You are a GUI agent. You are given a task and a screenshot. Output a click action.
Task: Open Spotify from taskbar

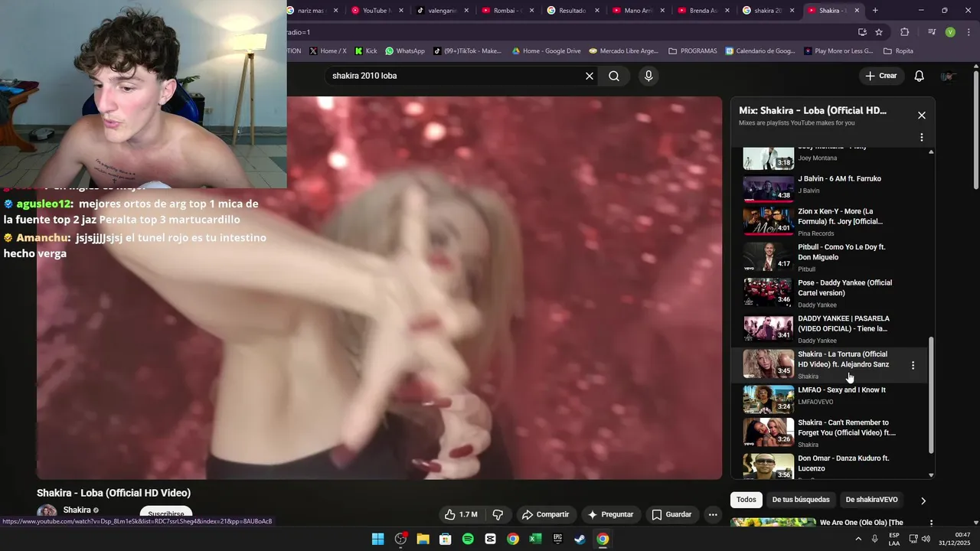click(x=468, y=539)
